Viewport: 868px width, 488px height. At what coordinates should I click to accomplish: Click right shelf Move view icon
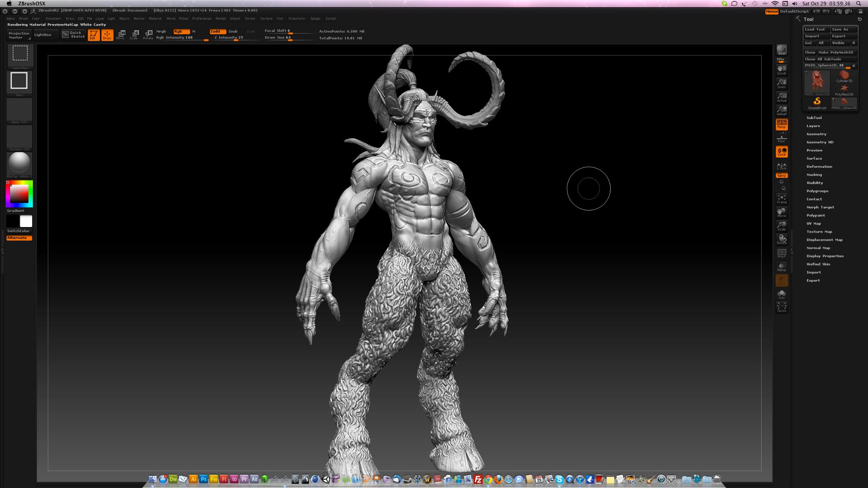[782, 212]
